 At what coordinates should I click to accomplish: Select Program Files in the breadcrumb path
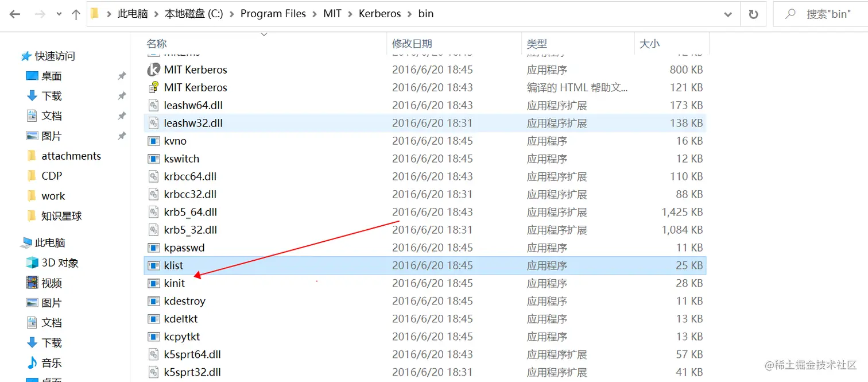point(273,14)
